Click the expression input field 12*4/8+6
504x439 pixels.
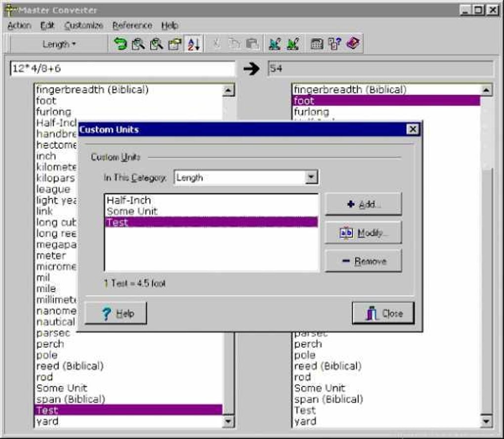123,69
